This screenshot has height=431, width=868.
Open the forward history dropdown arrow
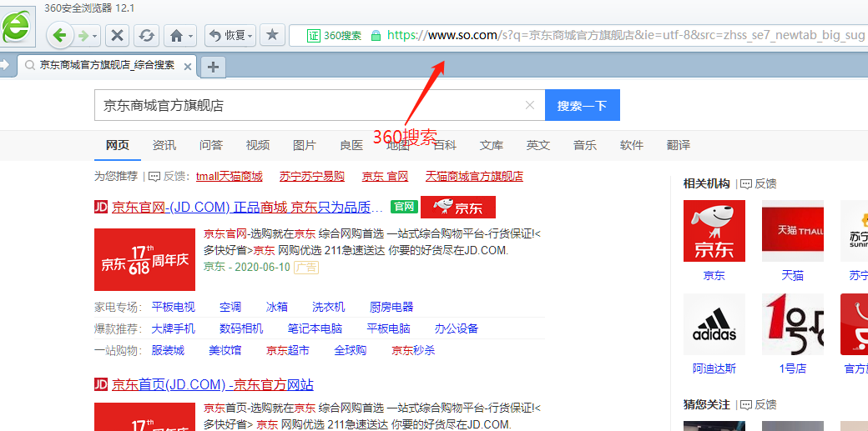click(95, 37)
